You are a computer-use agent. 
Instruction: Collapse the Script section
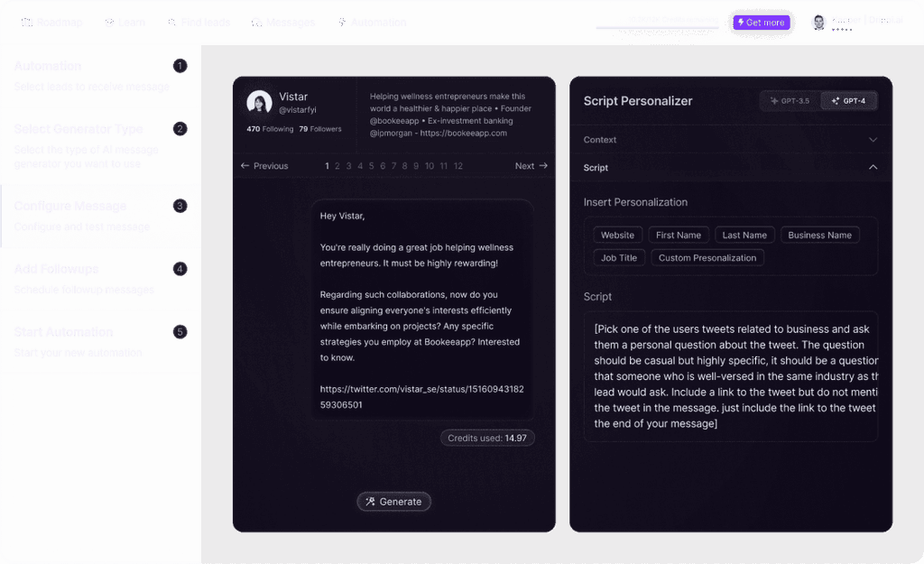729,168
